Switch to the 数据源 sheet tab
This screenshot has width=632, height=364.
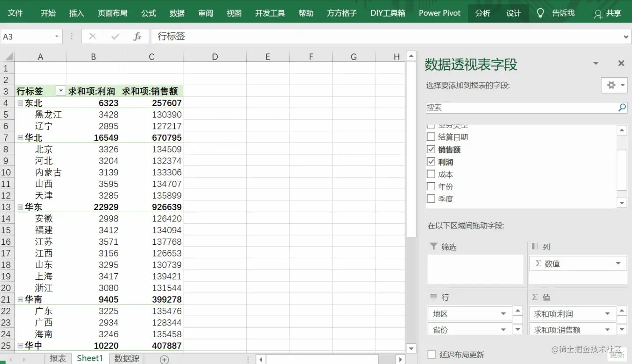[127, 358]
